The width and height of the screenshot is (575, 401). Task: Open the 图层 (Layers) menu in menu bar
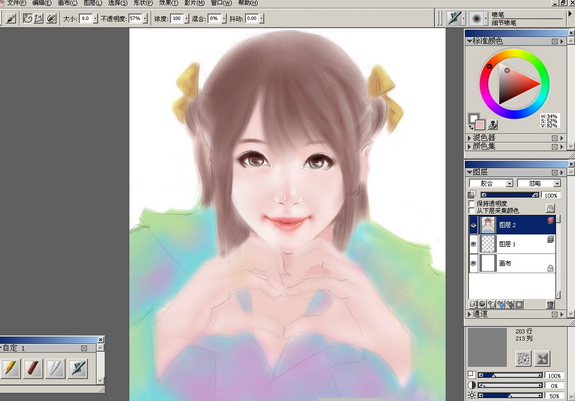tap(93, 3)
